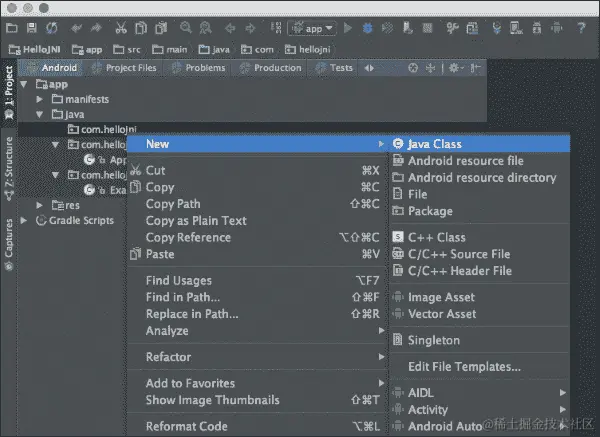This screenshot has width=600, height=437.
Task: Open the app run configuration dropdown
Action: click(x=312, y=28)
